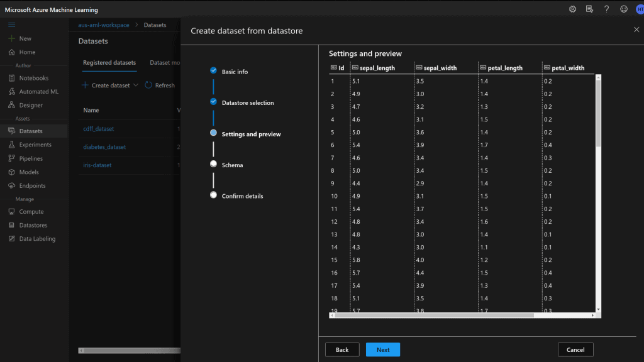
Task: Open Automated ML in the sidebar
Action: [38, 92]
